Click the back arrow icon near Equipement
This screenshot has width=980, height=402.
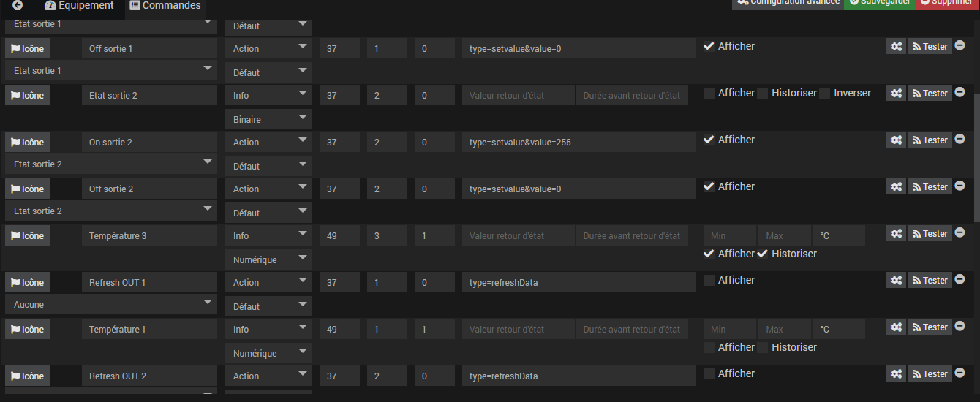(x=18, y=5)
